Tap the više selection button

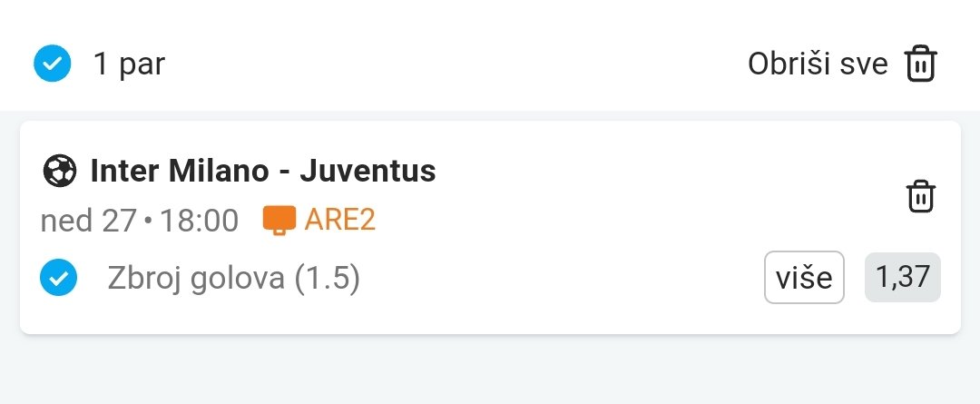(804, 278)
